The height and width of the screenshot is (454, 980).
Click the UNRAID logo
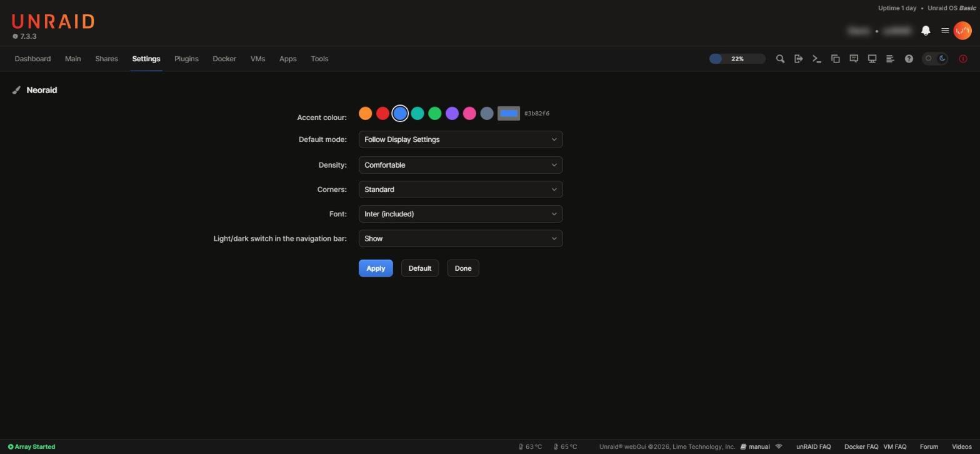tap(53, 22)
